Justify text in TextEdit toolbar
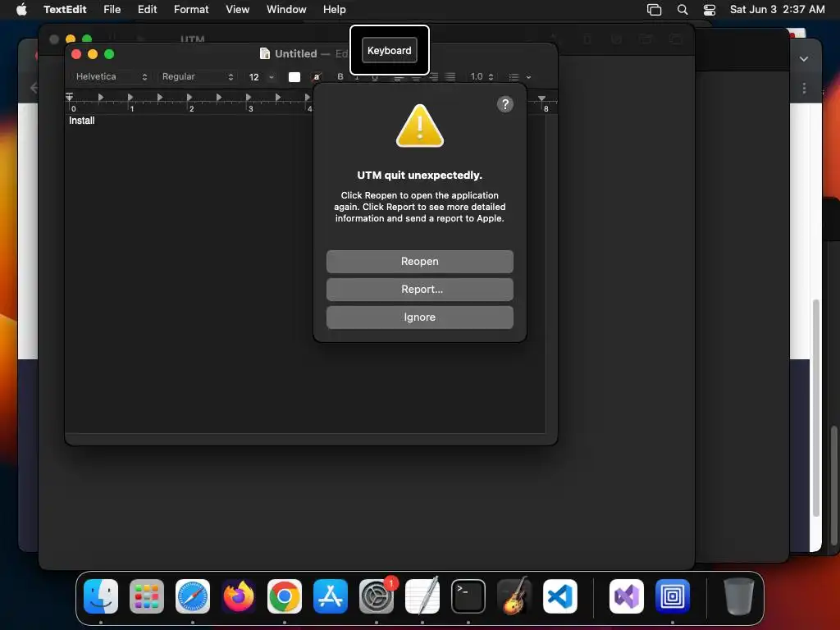 pos(450,77)
